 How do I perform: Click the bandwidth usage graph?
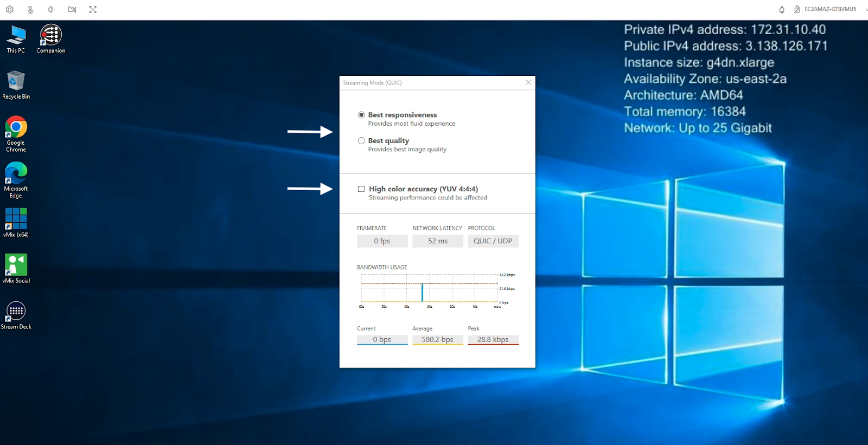pyautogui.click(x=430, y=289)
